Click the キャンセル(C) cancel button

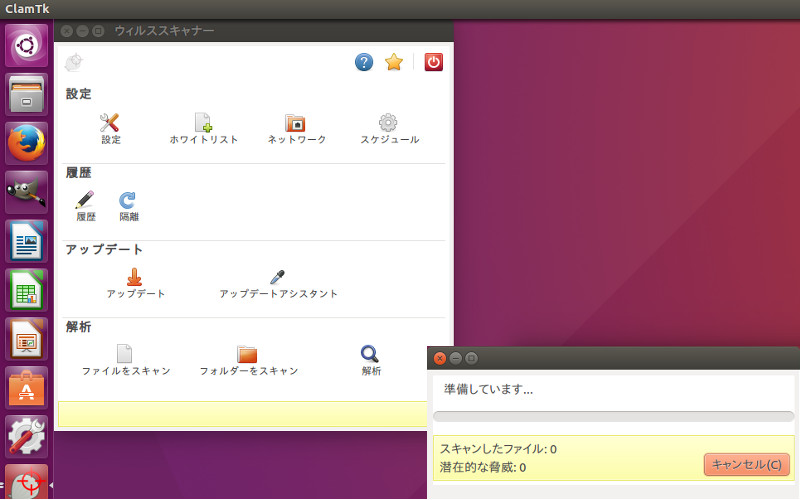(x=746, y=465)
